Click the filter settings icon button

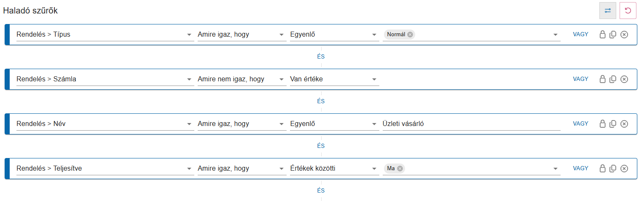tap(607, 11)
